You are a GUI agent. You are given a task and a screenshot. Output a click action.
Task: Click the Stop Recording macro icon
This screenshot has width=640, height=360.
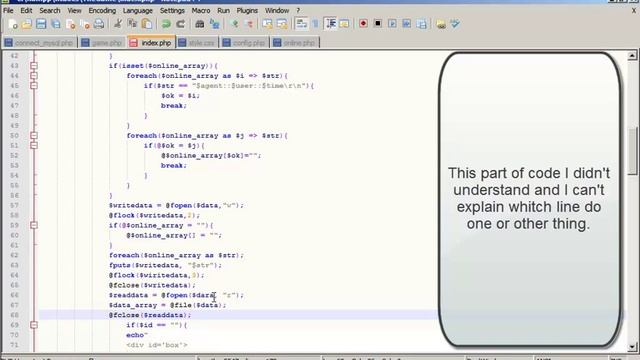tap(378, 24)
